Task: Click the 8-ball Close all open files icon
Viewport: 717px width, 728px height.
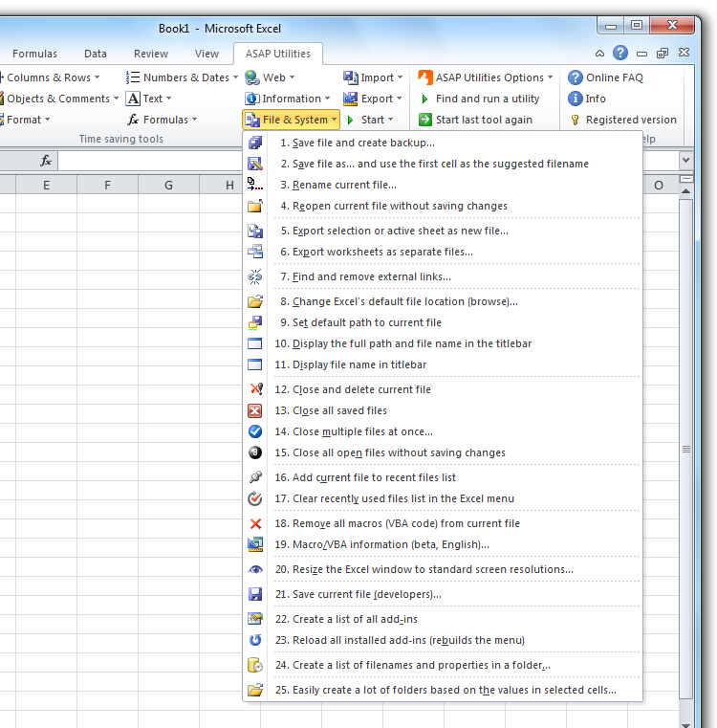Action: (255, 452)
